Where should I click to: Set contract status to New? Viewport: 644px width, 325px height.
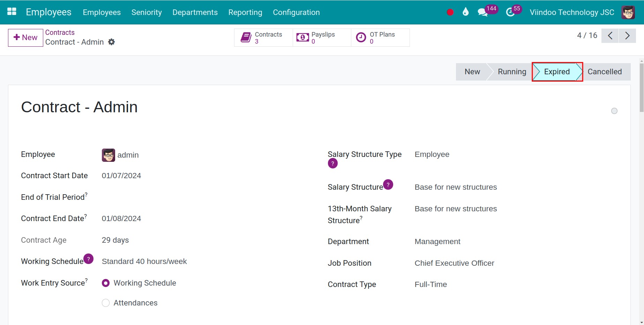coord(472,72)
